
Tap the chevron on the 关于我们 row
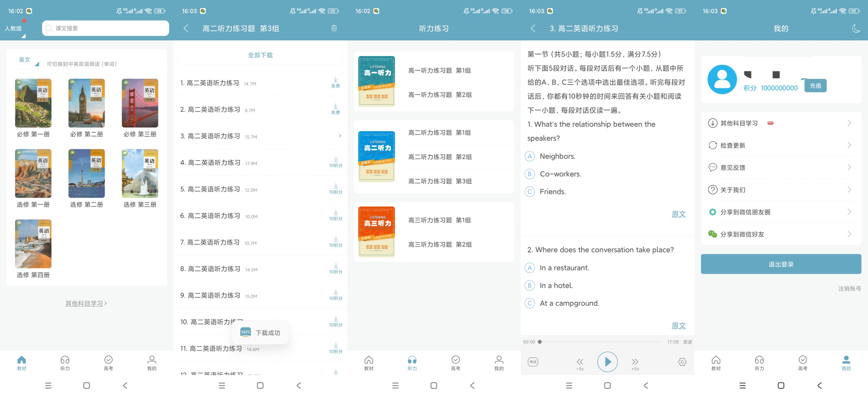click(849, 190)
